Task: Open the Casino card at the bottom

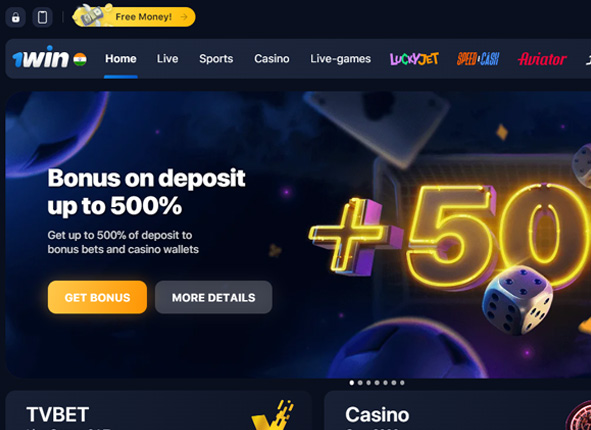Action: coord(458,411)
